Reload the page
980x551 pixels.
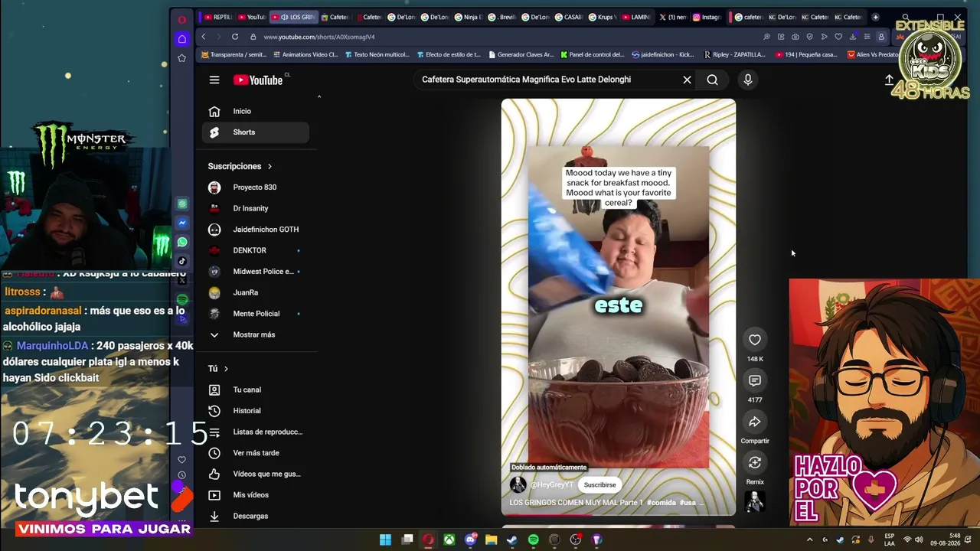(235, 37)
